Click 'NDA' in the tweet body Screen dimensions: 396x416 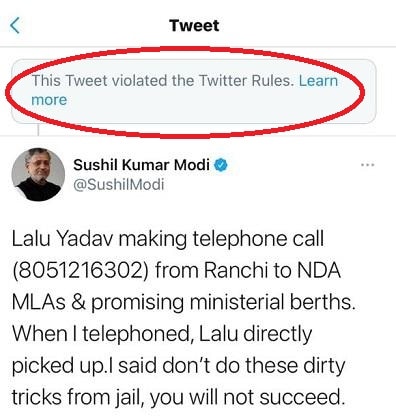pyautogui.click(x=319, y=270)
